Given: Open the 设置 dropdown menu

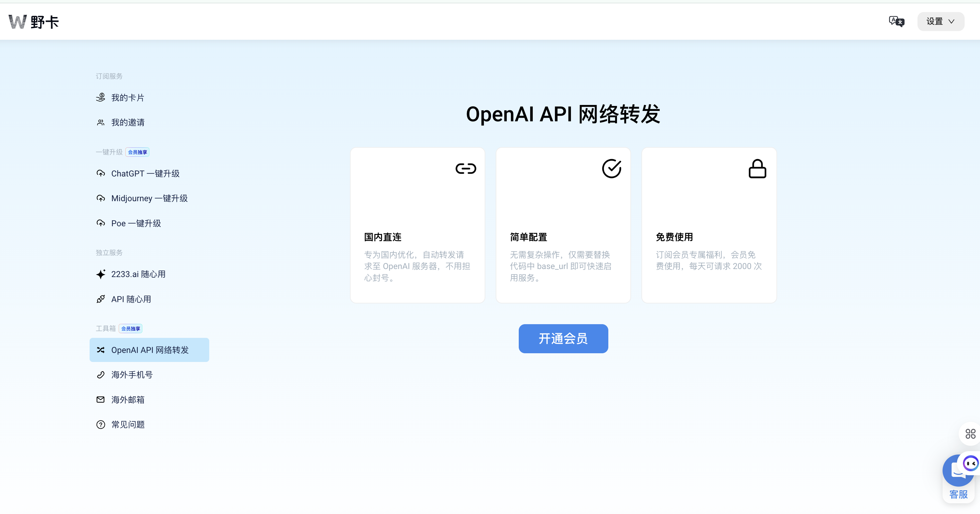Looking at the screenshot, I should 941,21.
